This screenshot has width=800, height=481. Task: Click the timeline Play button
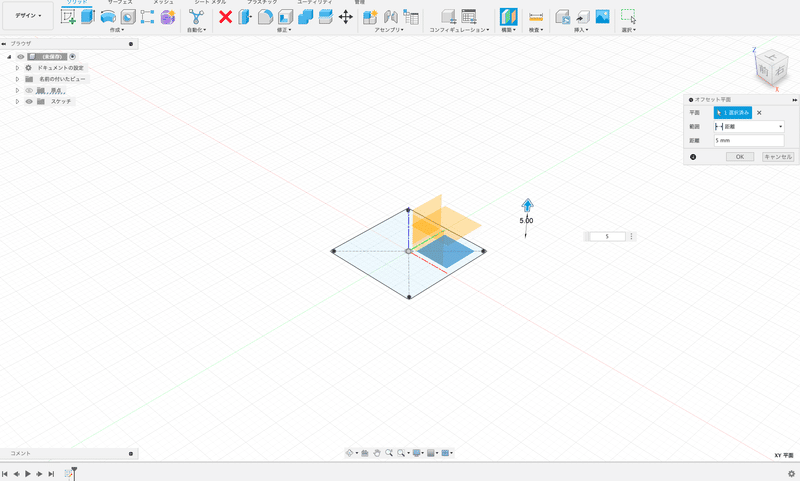click(x=28, y=474)
